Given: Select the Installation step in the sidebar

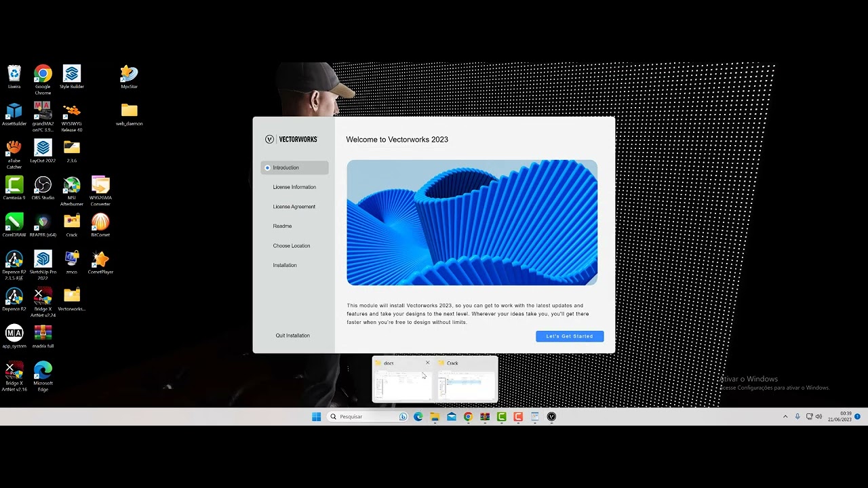Looking at the screenshot, I should (285, 266).
